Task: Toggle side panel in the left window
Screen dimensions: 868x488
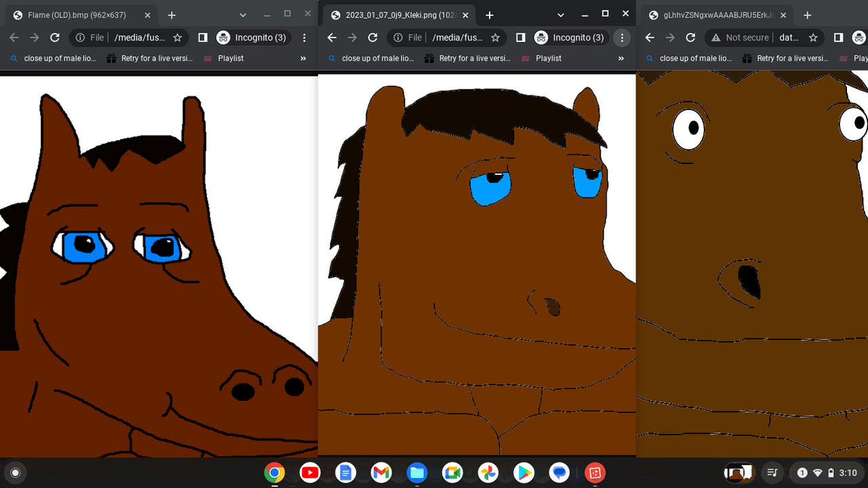Action: pyautogui.click(x=203, y=38)
